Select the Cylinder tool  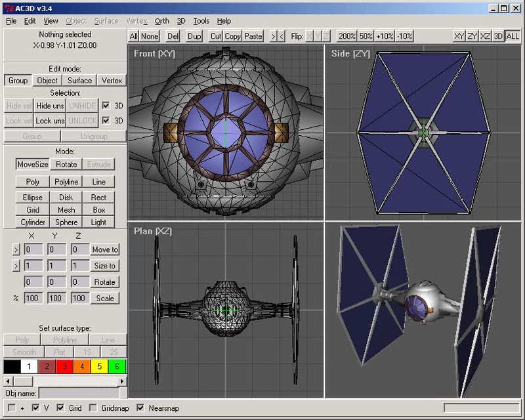pos(33,222)
